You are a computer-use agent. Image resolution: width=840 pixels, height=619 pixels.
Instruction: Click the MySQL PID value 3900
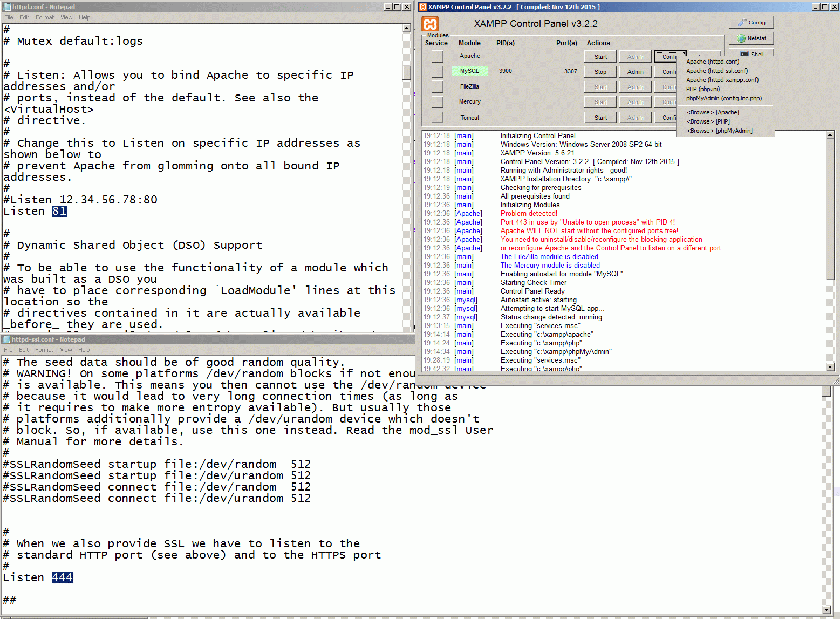(506, 71)
